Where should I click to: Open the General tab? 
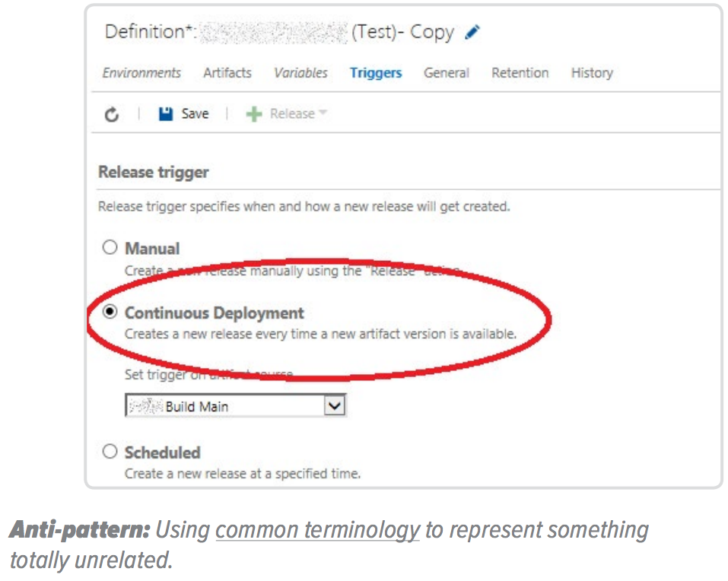tap(447, 73)
